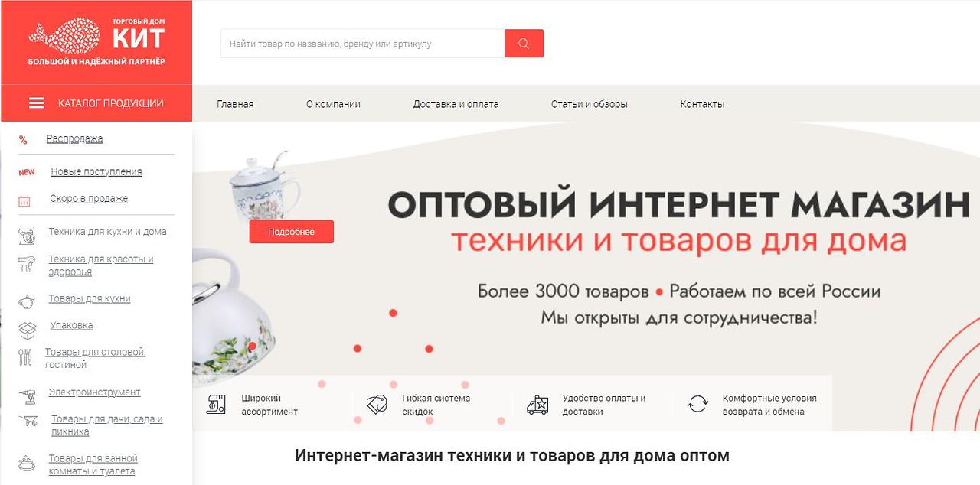
Task: Open Товары для столовой, гостиной category
Action: coord(95,358)
